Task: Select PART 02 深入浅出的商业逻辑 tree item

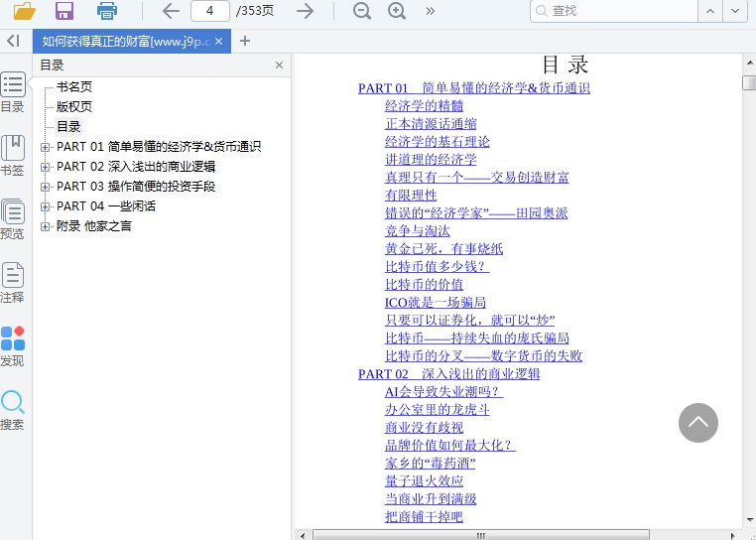Action: coord(136,167)
